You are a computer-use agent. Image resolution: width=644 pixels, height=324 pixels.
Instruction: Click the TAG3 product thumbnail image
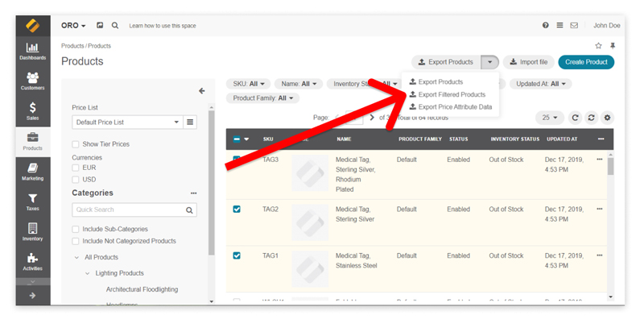pyautogui.click(x=310, y=173)
